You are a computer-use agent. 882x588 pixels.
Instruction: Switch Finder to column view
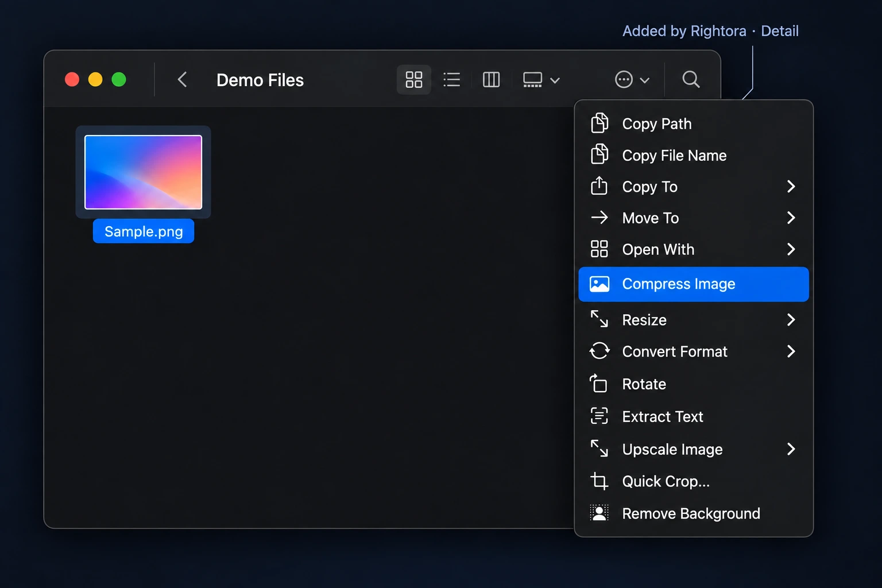coord(491,79)
